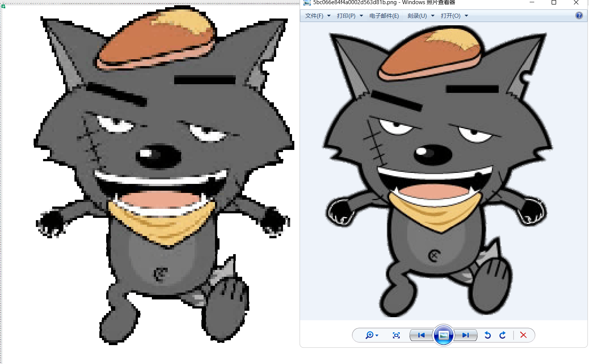Open help via blue question mark

pos(579,15)
